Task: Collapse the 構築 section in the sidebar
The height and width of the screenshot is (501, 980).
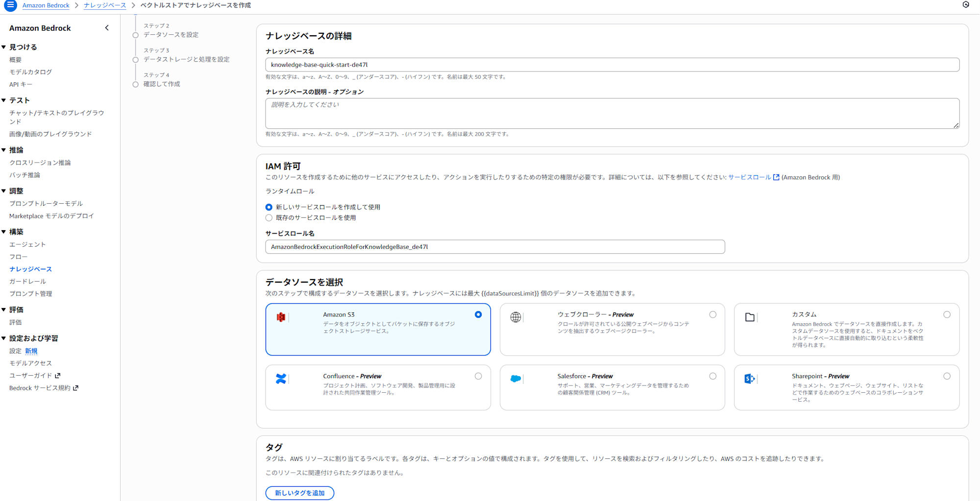Action: coord(4,231)
